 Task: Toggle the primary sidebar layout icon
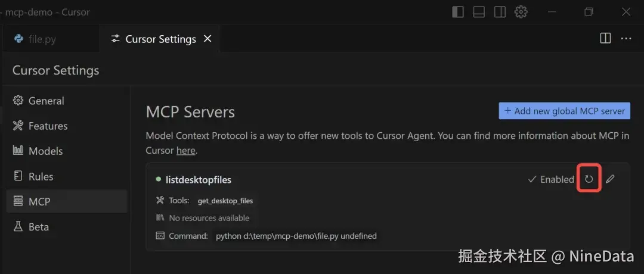[458, 11]
